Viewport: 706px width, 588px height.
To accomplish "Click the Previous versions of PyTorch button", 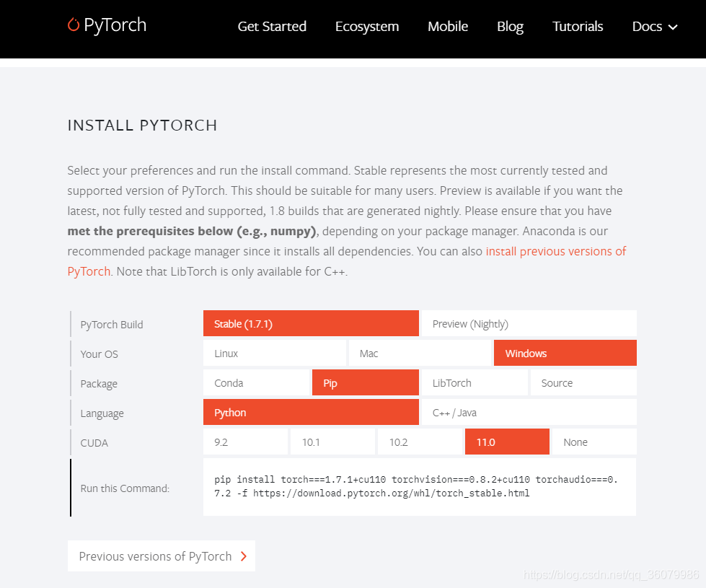I will pyautogui.click(x=162, y=556).
